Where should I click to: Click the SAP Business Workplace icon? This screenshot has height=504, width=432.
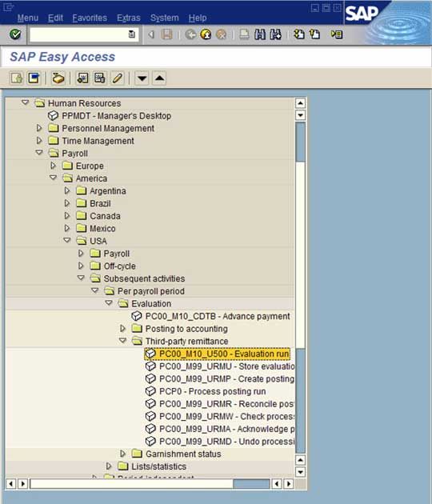pyautogui.click(x=58, y=78)
